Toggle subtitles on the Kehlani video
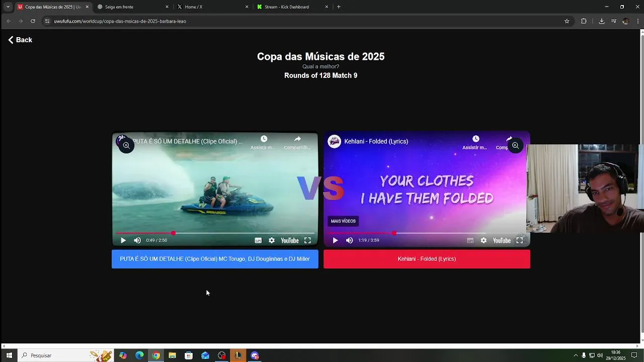Screen dimensions: 644x362 [x=470, y=240]
